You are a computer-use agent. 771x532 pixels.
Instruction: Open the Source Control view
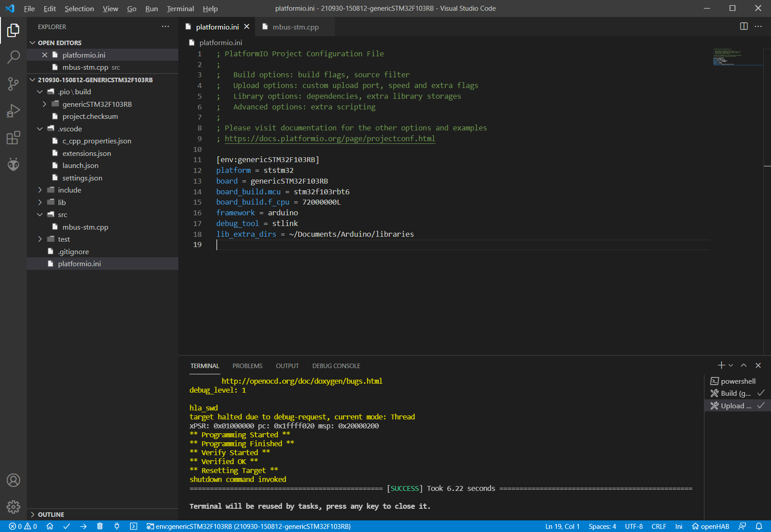coord(13,84)
